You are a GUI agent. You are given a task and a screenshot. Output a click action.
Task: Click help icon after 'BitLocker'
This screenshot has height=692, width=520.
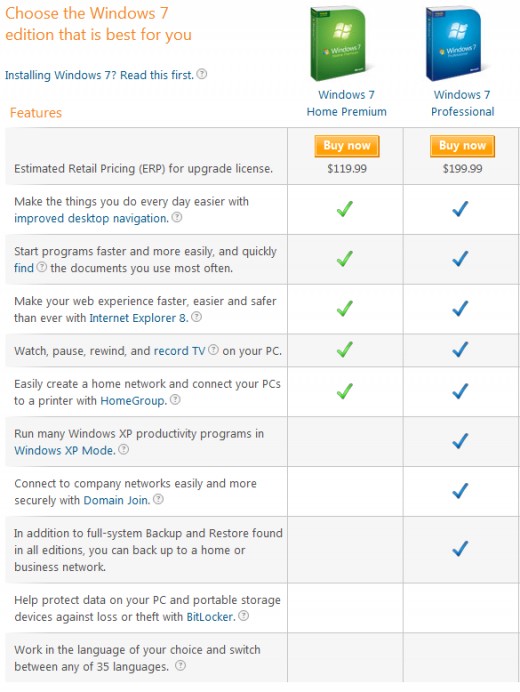point(243,616)
